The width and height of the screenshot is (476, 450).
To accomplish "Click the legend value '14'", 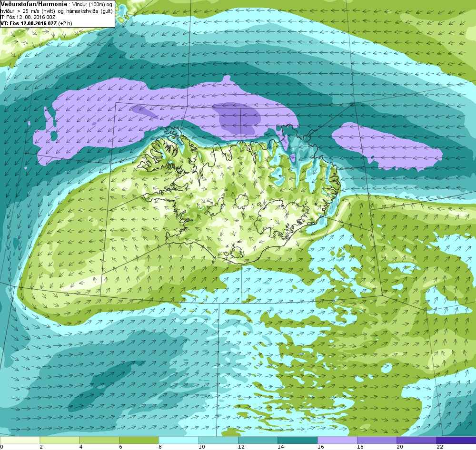I will click(281, 447).
